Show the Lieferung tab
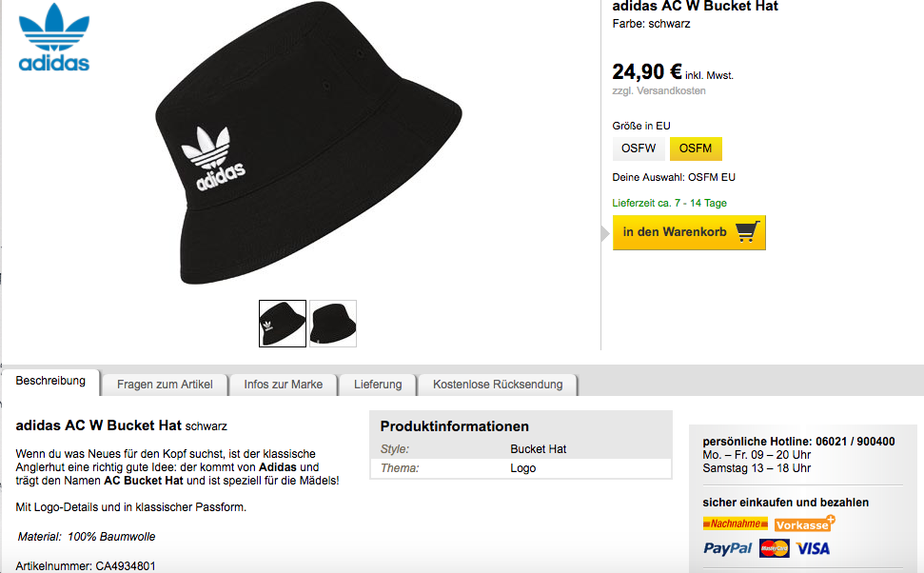The image size is (924, 573). click(x=378, y=385)
